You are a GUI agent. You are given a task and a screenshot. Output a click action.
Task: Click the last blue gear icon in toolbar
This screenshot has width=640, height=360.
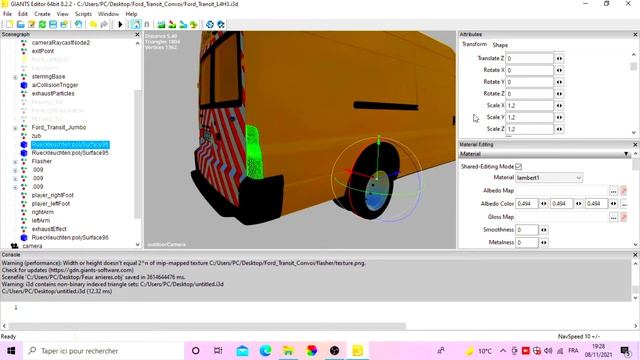click(x=221, y=24)
